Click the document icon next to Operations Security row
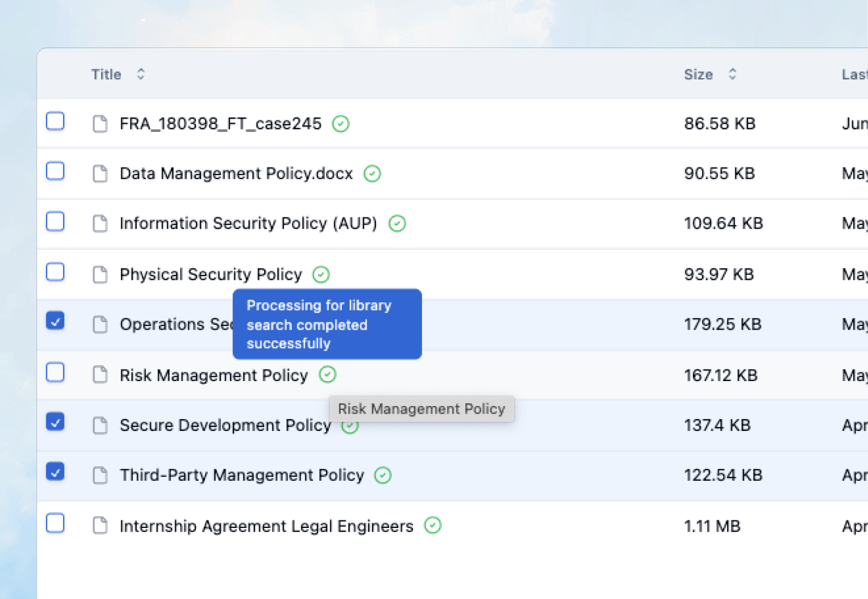This screenshot has height=599, width=868. [x=100, y=324]
